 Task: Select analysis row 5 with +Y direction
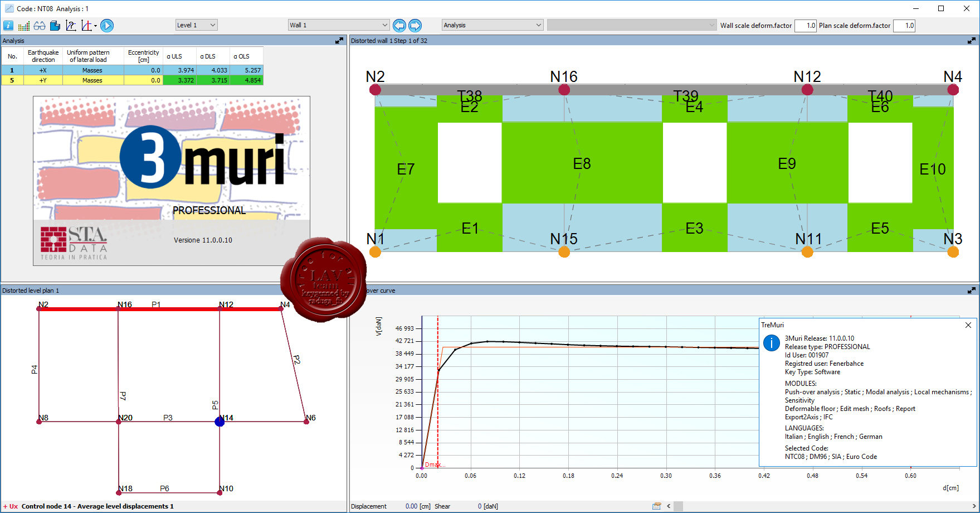(x=132, y=80)
